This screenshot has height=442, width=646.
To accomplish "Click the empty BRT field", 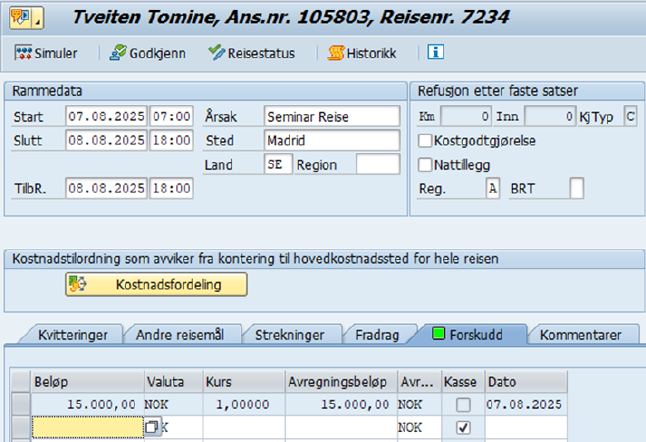I will 577,188.
